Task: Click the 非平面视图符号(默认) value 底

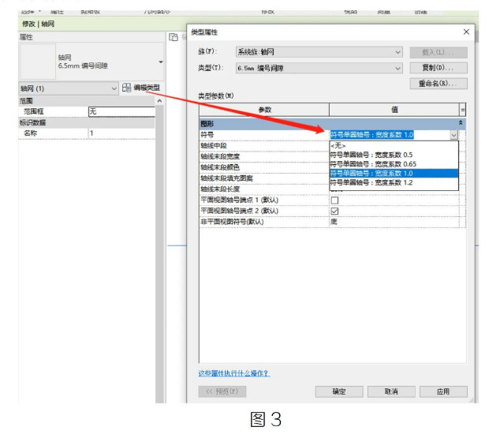Action: [394, 222]
